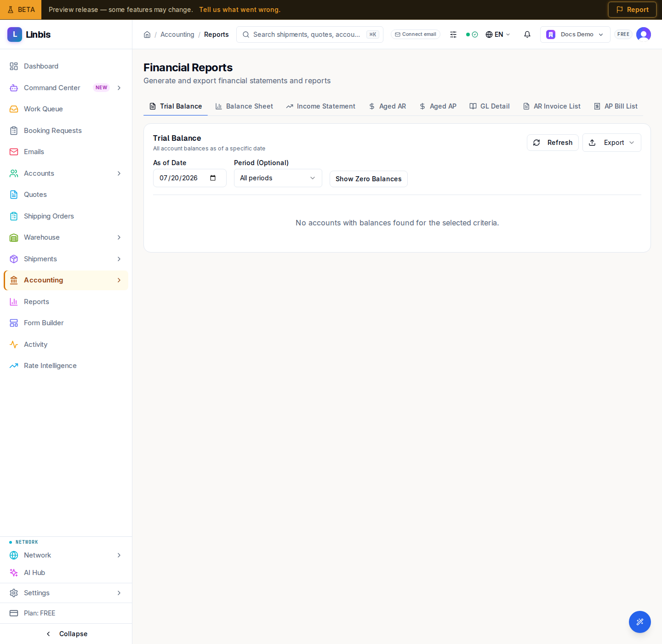Click the Report button in beta bar
This screenshot has width=662, height=644.
tap(632, 10)
